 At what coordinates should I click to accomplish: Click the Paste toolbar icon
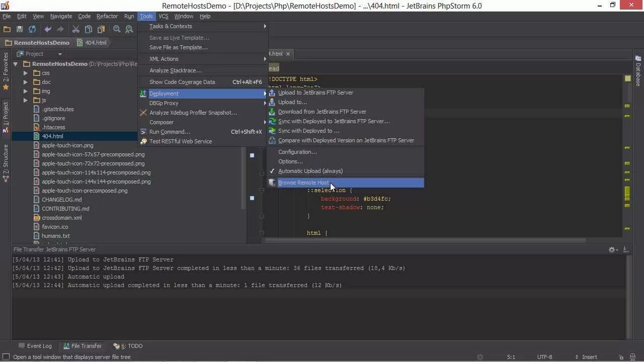101,30
